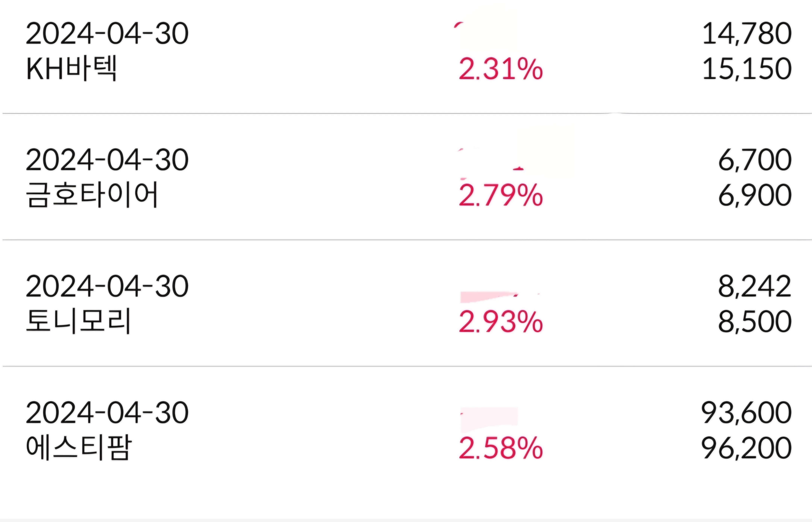Select the 15,150 price value

[747, 69]
